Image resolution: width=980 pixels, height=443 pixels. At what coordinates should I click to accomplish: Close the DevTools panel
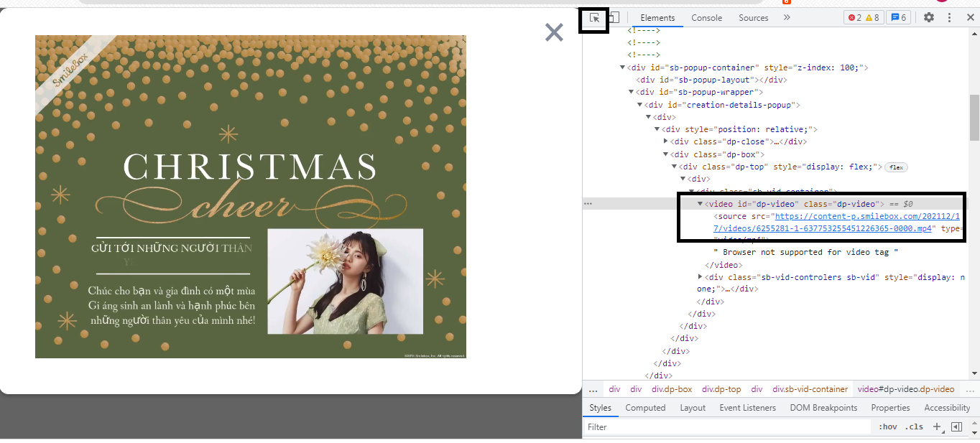pos(970,18)
